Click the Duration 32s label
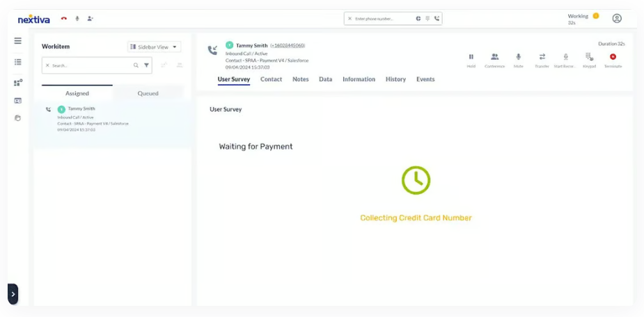 tap(611, 44)
